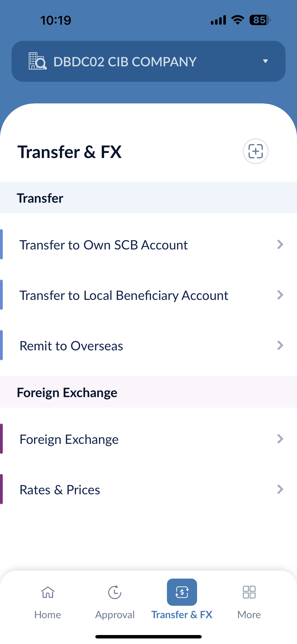The image size is (297, 644).
Task: Expand Rates & Prices chevron
Action: click(x=280, y=489)
